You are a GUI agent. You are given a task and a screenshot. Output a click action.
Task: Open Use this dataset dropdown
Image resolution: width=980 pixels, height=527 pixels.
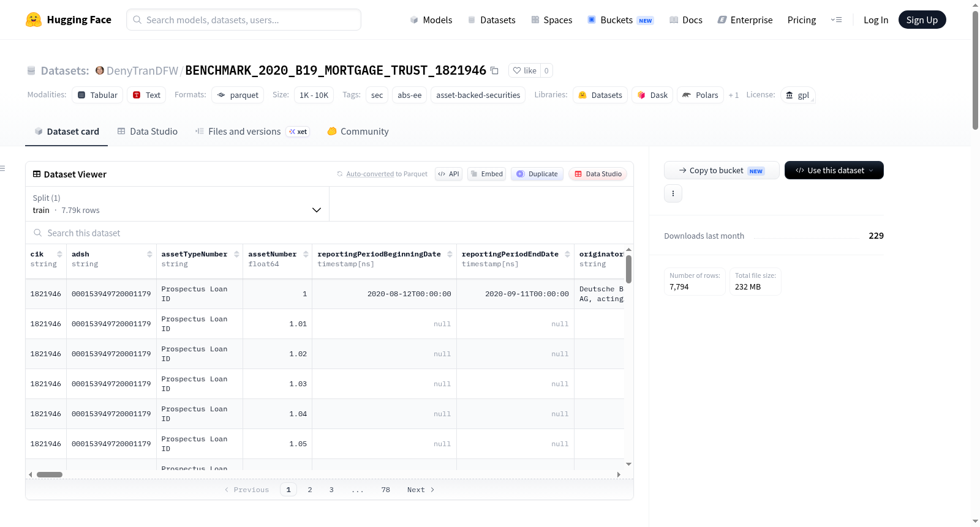[834, 170]
